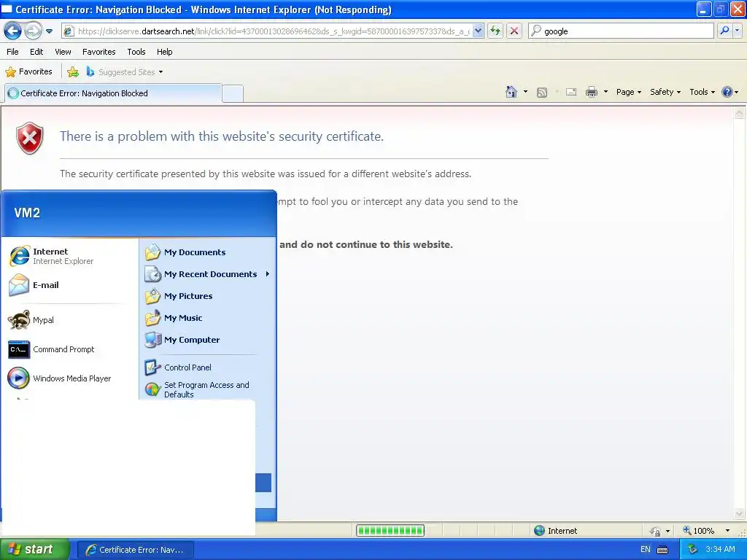Click the red shield certificate error icon
This screenshot has width=747, height=560.
point(29,138)
